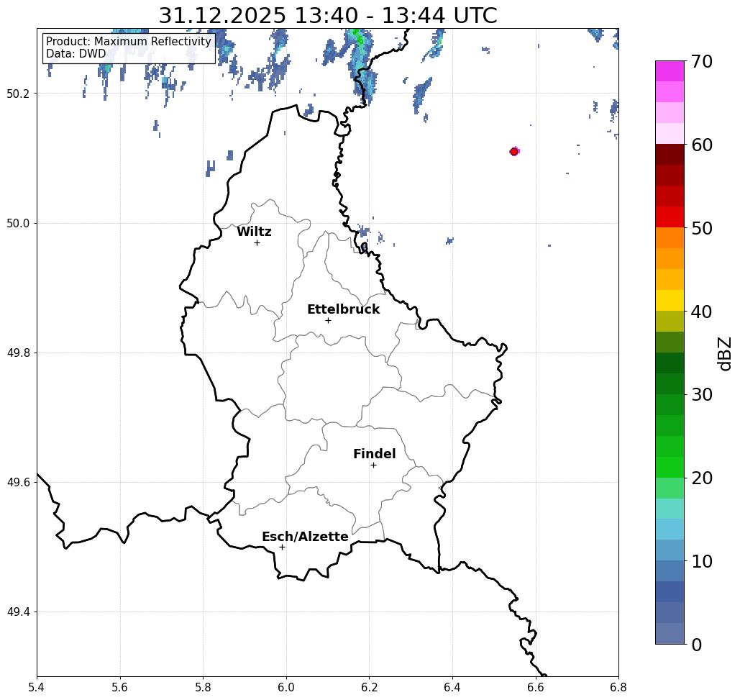
Task: Click the red high-reflectivity dot on the map
Action: pyautogui.click(x=514, y=152)
